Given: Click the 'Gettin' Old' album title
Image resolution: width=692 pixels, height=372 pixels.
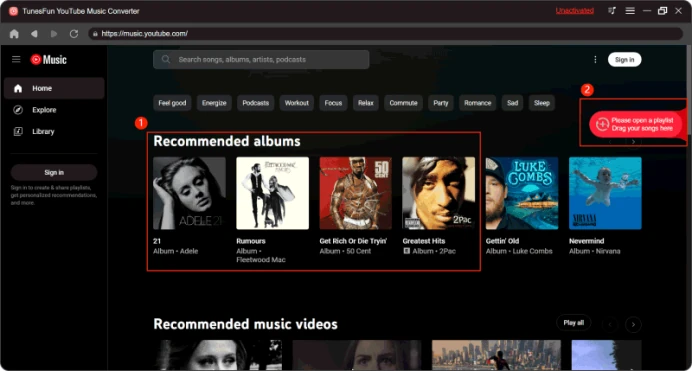Looking at the screenshot, I should click(502, 241).
